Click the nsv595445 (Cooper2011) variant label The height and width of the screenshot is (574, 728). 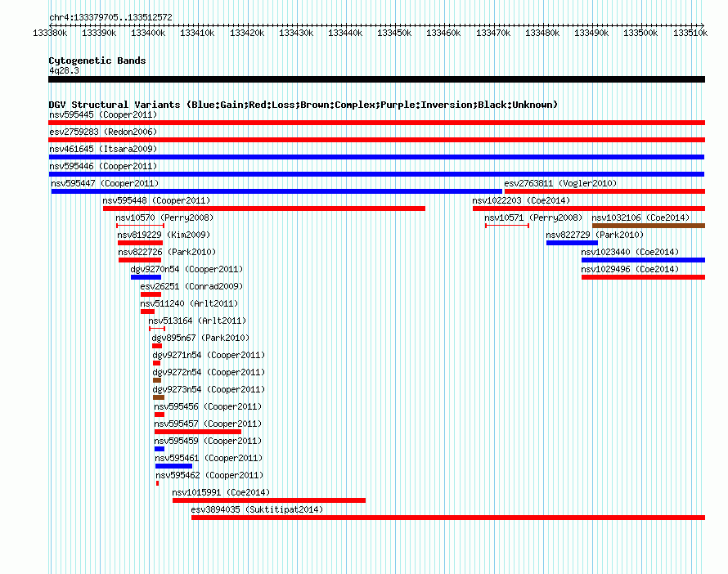click(103, 114)
